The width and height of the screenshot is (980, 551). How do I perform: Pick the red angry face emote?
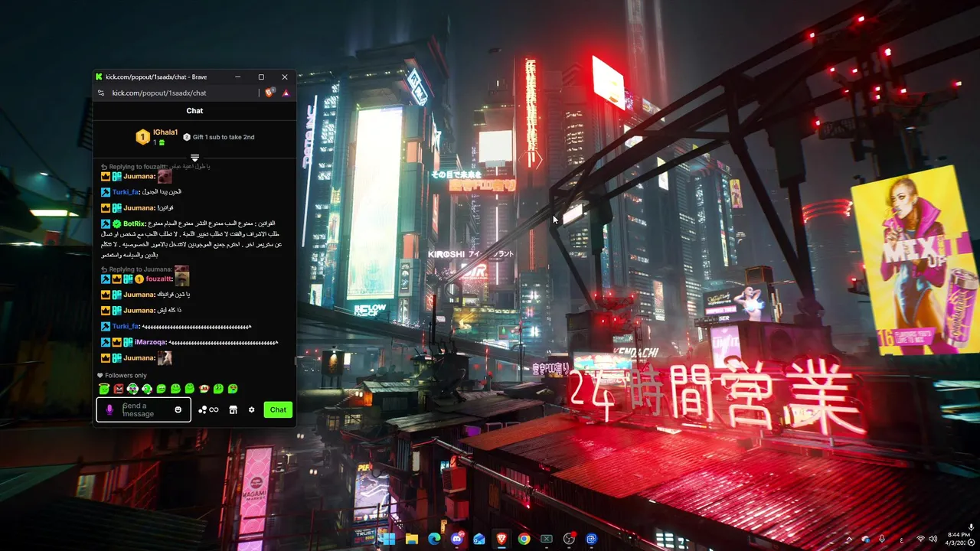(x=119, y=389)
